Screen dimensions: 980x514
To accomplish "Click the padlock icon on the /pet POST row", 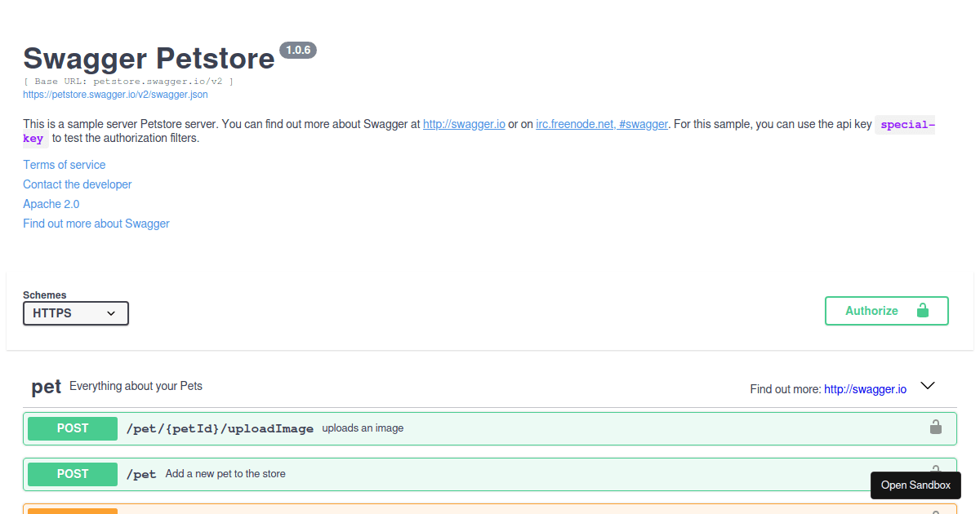I will (x=935, y=472).
